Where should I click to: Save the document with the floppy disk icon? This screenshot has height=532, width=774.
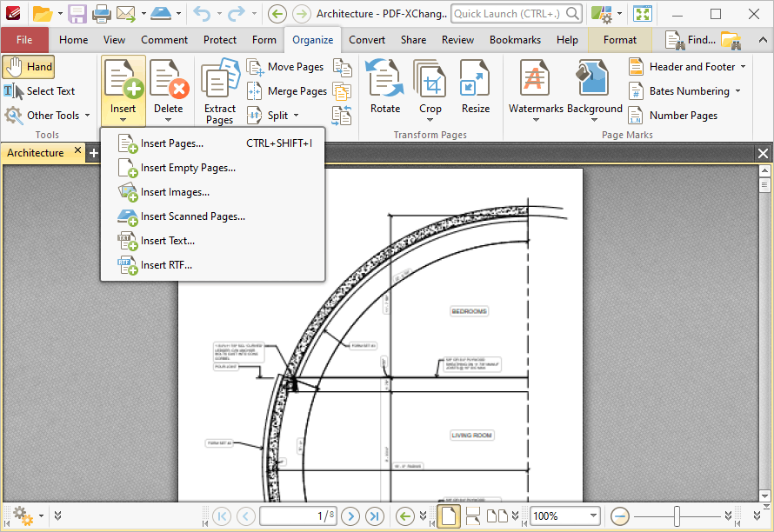coord(77,14)
